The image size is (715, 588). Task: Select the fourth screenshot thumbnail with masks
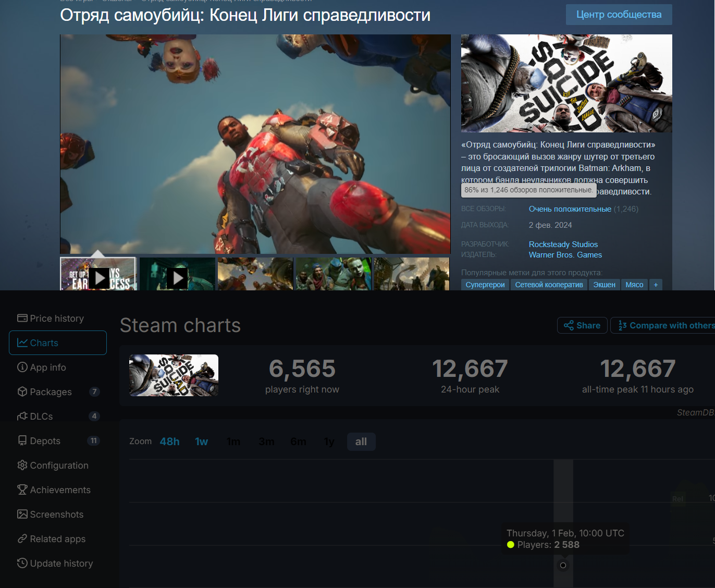[334, 274]
